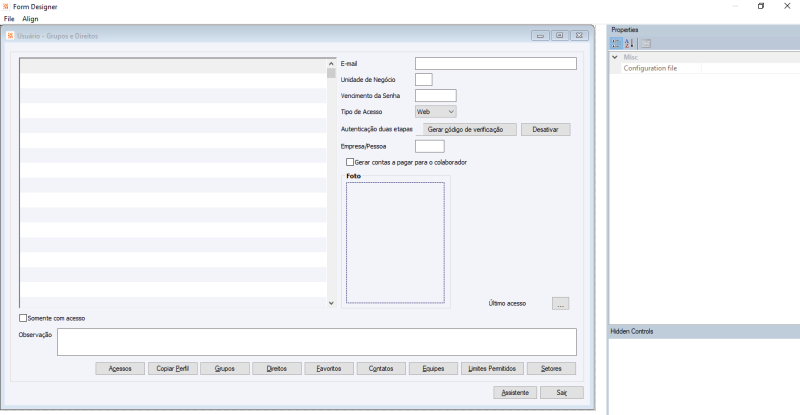Select Categorized view in Properties toolbar
Image resolution: width=800 pixels, height=415 pixels.
tap(616, 43)
